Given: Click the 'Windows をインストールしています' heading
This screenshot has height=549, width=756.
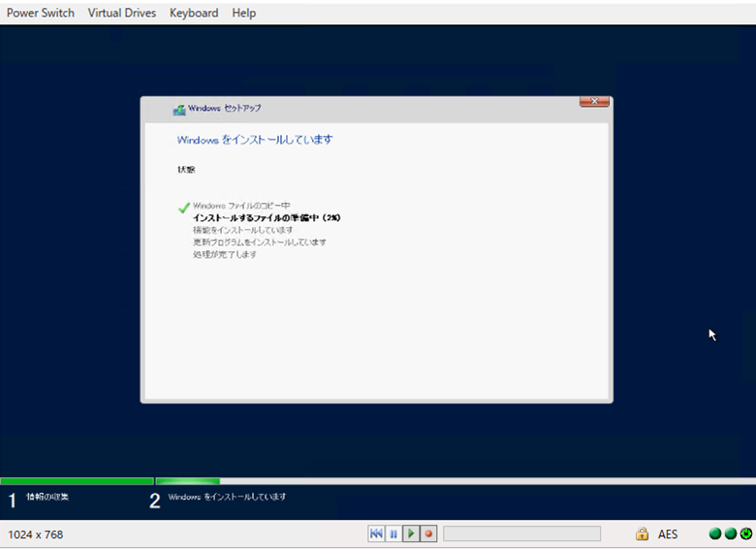Looking at the screenshot, I should tap(255, 140).
